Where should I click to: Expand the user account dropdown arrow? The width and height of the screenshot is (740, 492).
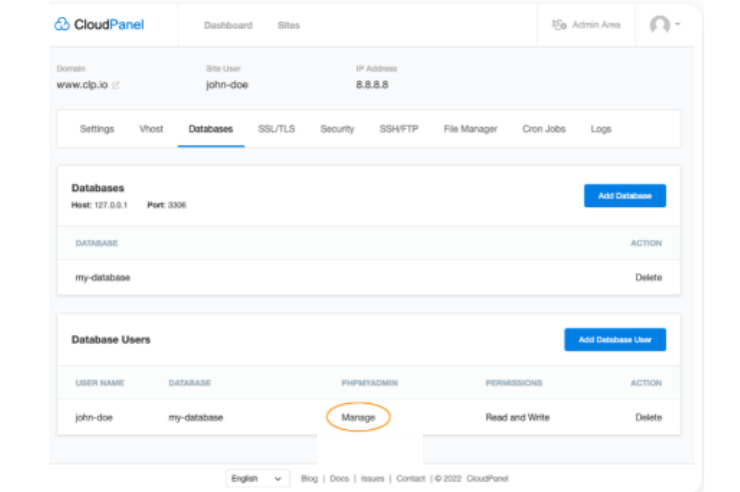pos(678,25)
